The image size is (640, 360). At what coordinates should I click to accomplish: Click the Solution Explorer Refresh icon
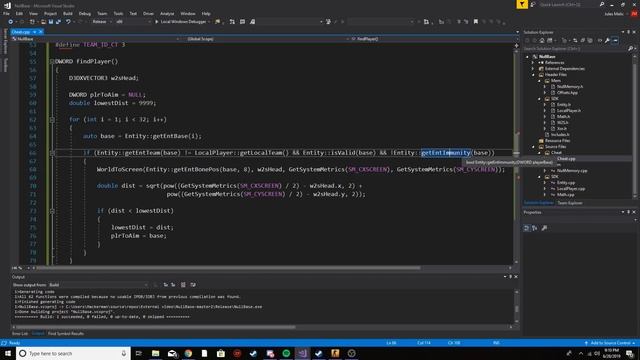click(575, 40)
